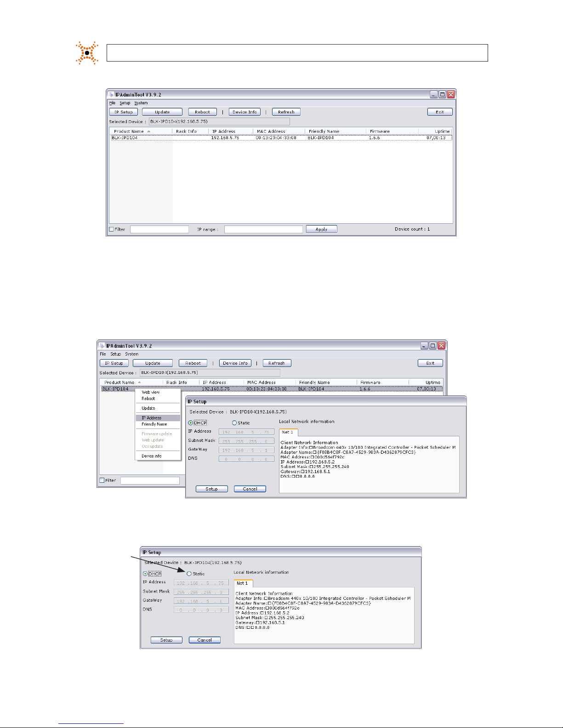Click IP Setup button in the lower IPAdminTool window
Viewport: 563px width, 728px height.
[x=114, y=363]
